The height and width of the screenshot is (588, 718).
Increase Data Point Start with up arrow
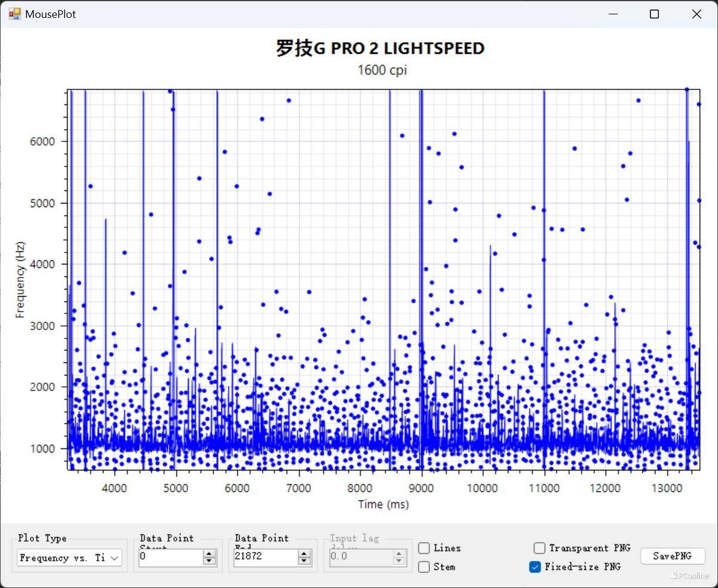coord(209,554)
